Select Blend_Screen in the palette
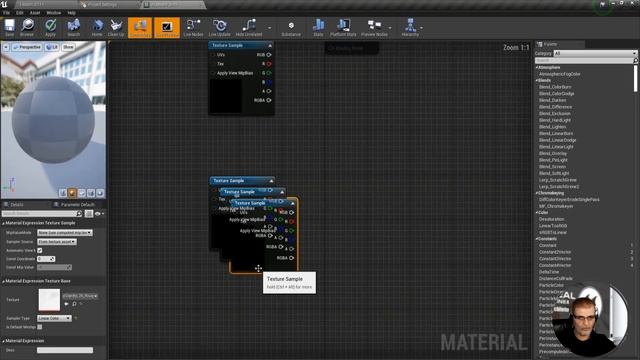The height and width of the screenshot is (360, 640). coord(553,167)
